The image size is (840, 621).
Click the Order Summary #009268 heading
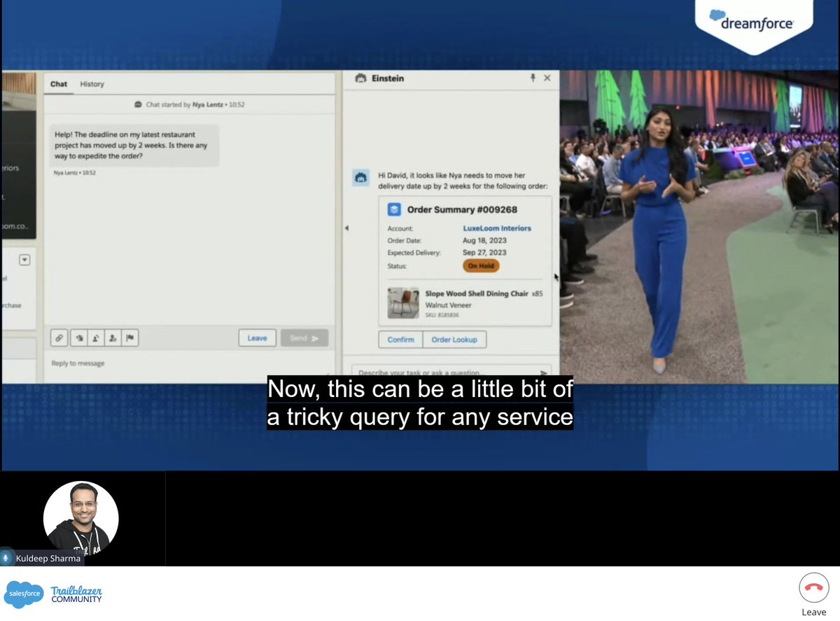point(463,209)
